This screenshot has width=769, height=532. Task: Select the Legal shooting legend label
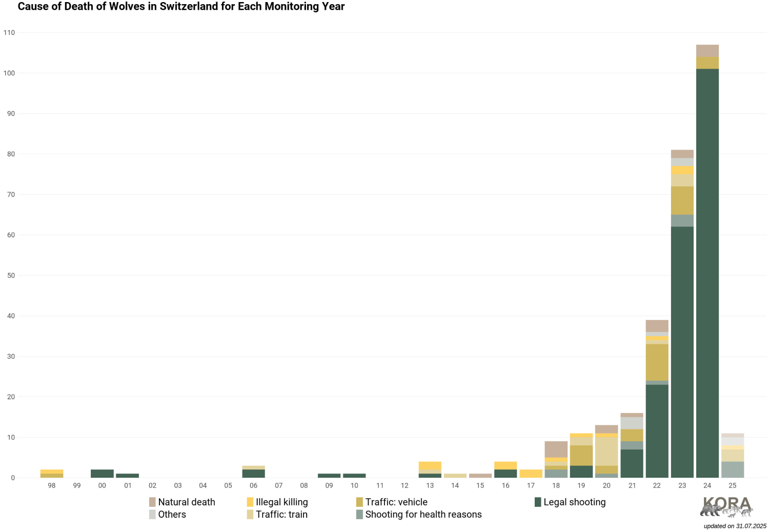[575, 502]
